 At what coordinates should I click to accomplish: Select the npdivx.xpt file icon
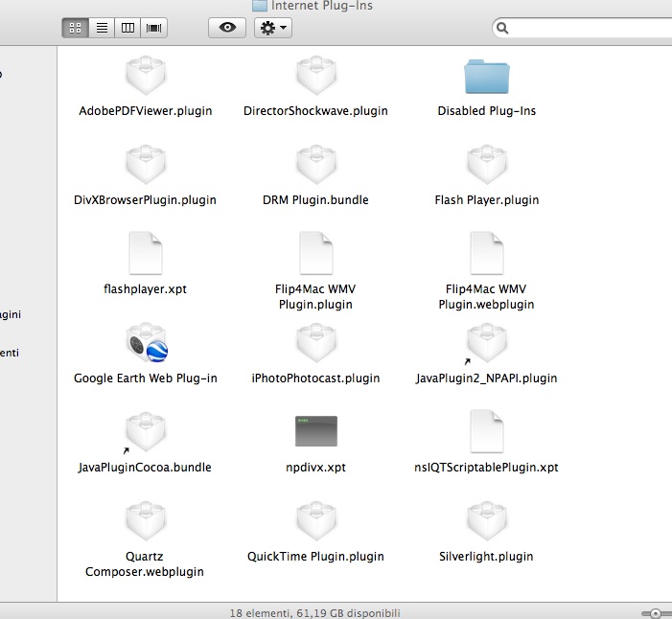click(316, 431)
